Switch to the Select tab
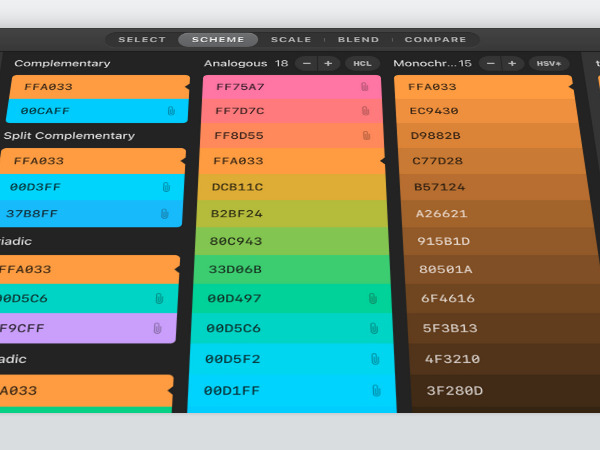This screenshot has width=600, height=450. click(142, 40)
